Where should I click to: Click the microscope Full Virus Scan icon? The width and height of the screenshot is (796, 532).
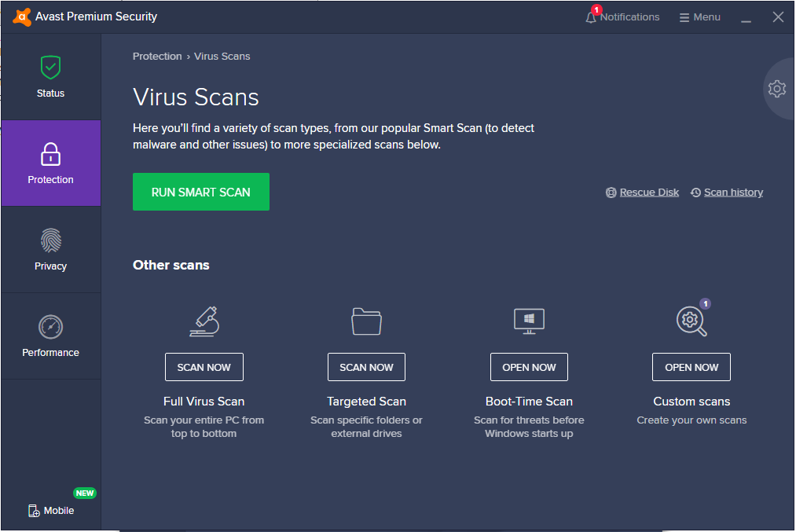[x=204, y=321]
